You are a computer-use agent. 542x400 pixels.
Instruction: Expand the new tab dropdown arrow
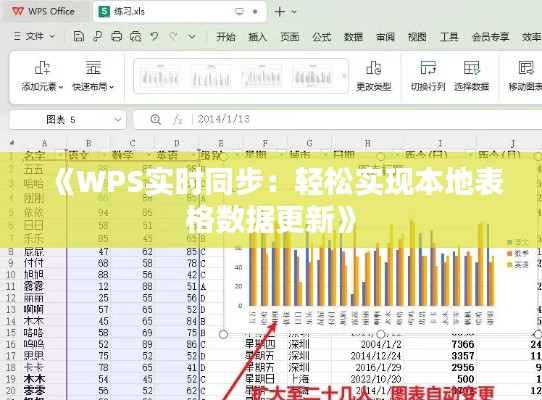tap(294, 12)
